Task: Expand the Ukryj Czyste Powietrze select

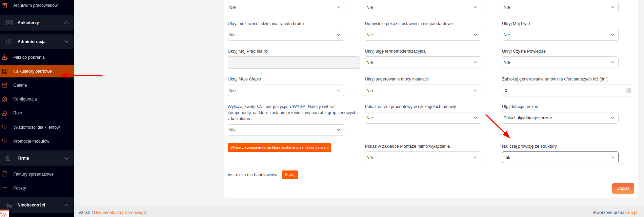Action: pos(560,62)
